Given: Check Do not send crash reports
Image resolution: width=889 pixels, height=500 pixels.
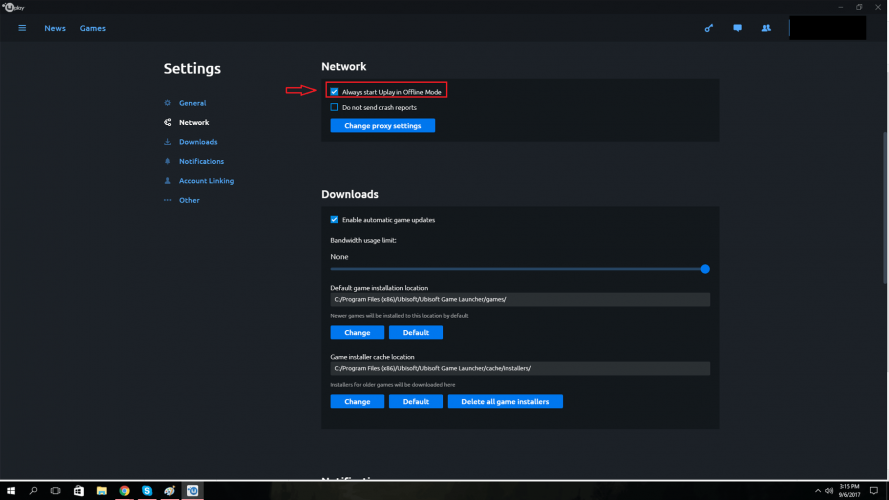Looking at the screenshot, I should pos(334,107).
